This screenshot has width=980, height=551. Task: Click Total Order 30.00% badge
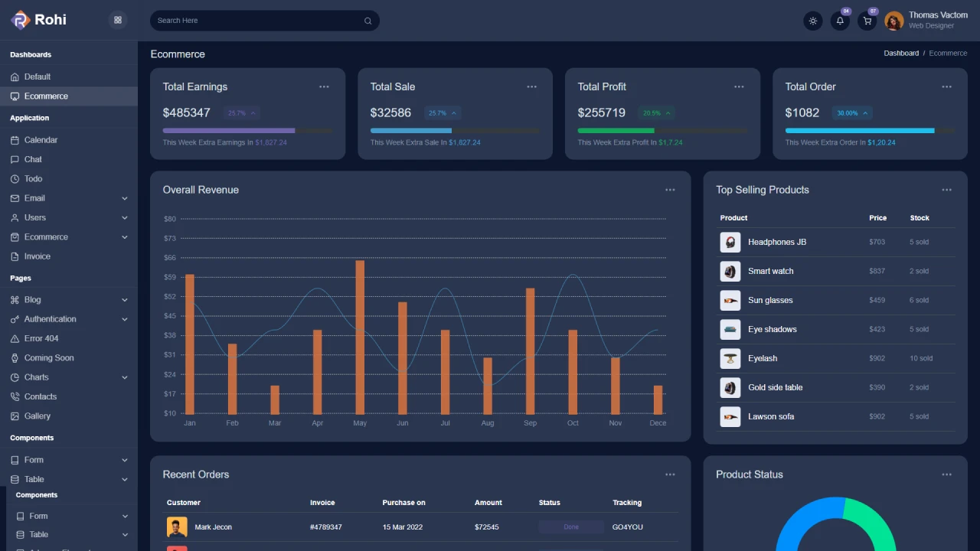coord(852,113)
